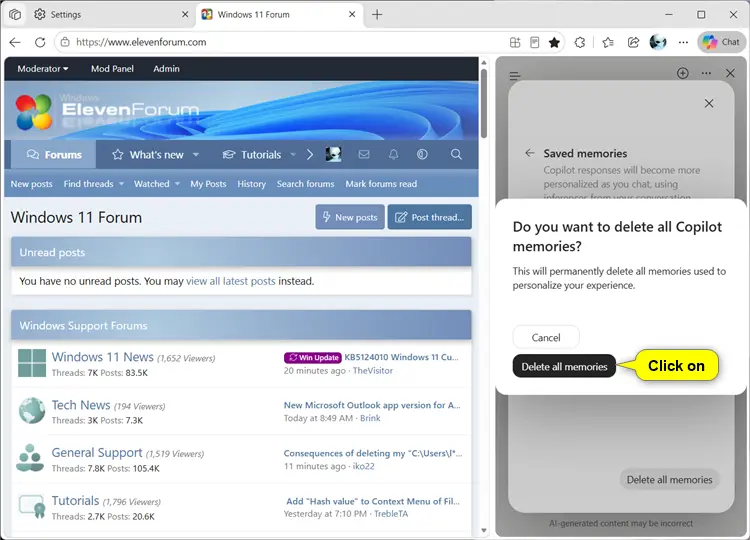Click Search forums link
This screenshot has width=750, height=540.
pos(306,184)
